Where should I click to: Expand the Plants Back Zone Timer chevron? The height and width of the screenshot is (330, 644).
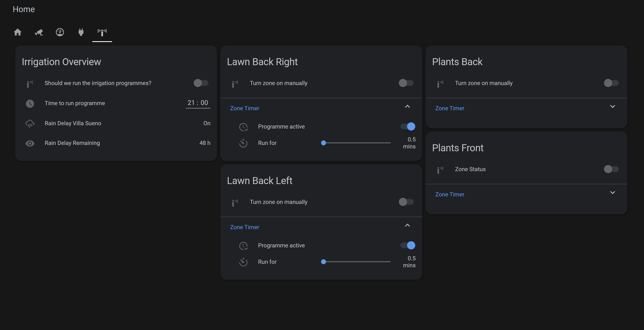point(612,107)
